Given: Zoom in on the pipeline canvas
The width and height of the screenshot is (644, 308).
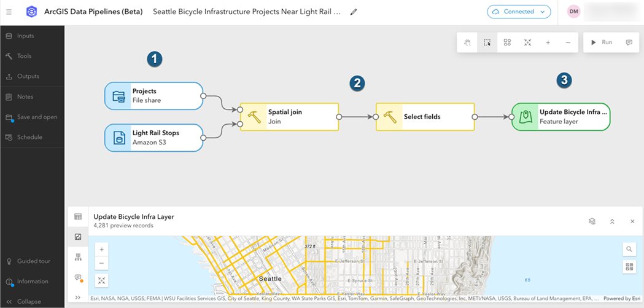Looking at the screenshot, I should pyautogui.click(x=548, y=42).
